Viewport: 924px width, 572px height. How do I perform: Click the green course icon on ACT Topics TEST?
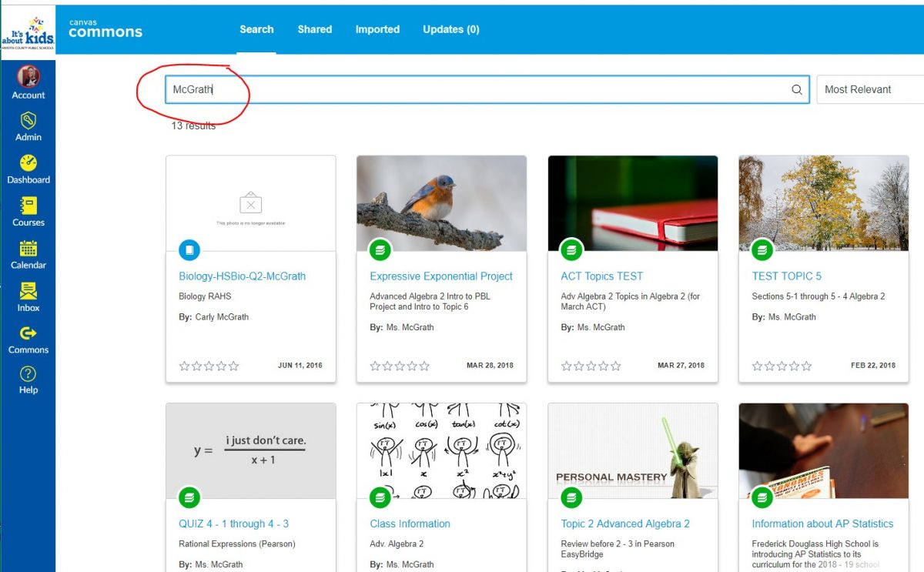571,249
